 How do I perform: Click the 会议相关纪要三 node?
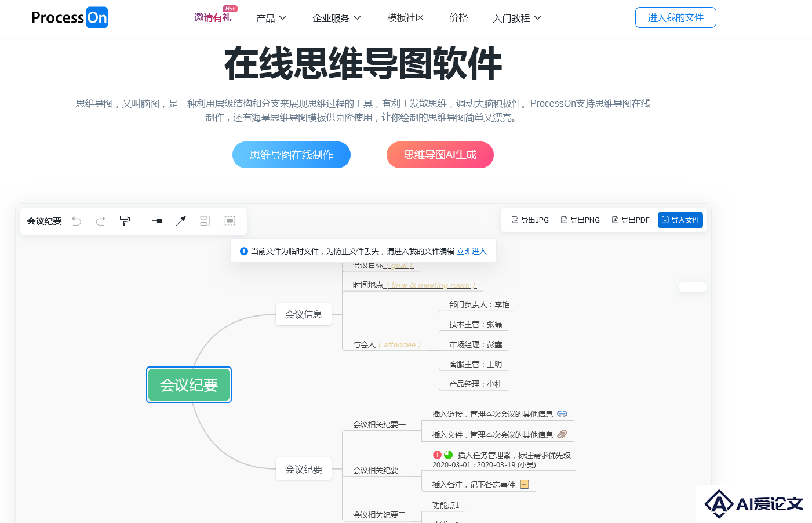point(380,515)
